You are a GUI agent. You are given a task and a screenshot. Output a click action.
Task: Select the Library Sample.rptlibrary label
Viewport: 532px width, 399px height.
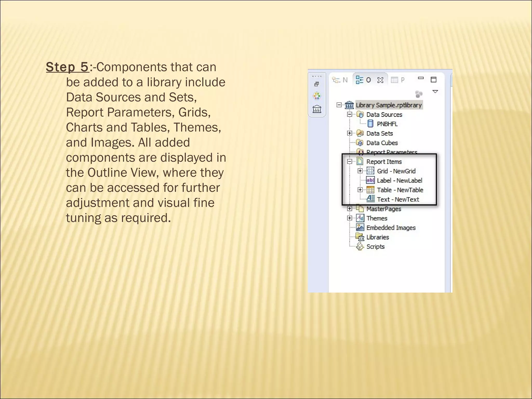389,105
